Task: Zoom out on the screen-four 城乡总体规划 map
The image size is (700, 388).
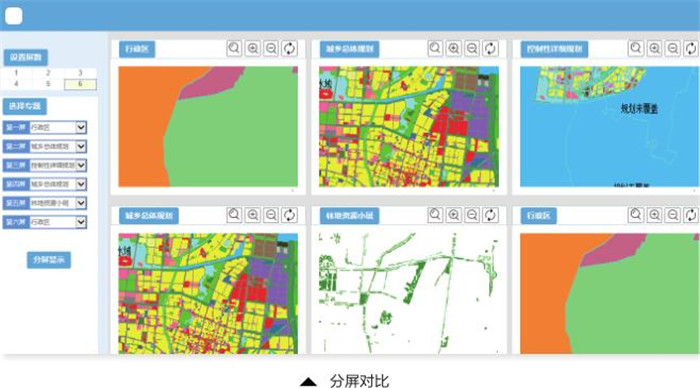Action: [x=271, y=215]
